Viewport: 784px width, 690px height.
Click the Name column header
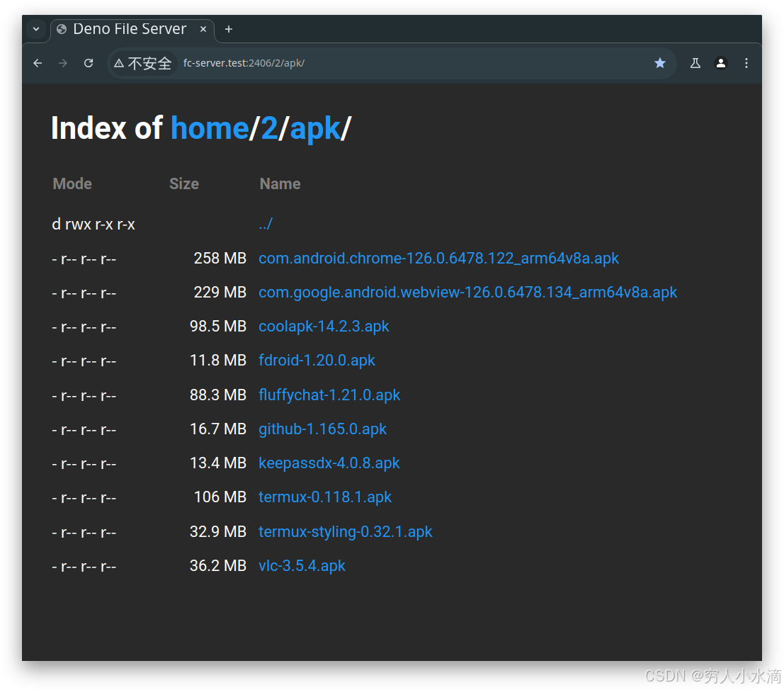point(280,184)
